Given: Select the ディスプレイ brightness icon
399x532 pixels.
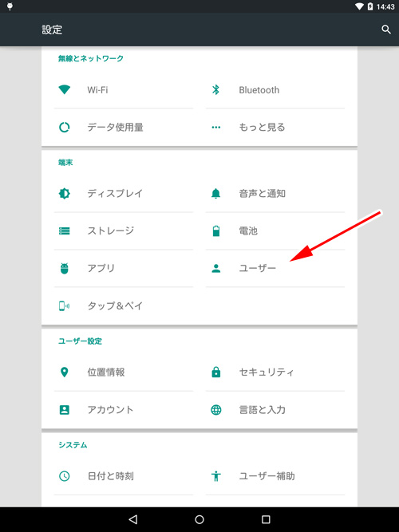Looking at the screenshot, I should pos(64,193).
